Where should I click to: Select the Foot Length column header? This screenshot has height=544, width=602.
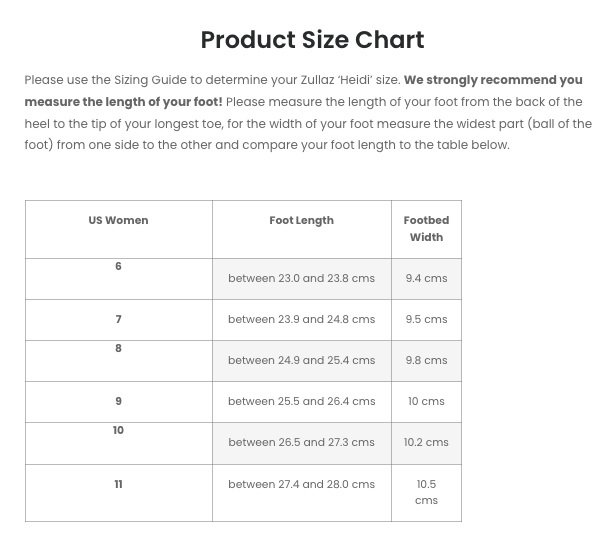click(x=301, y=220)
